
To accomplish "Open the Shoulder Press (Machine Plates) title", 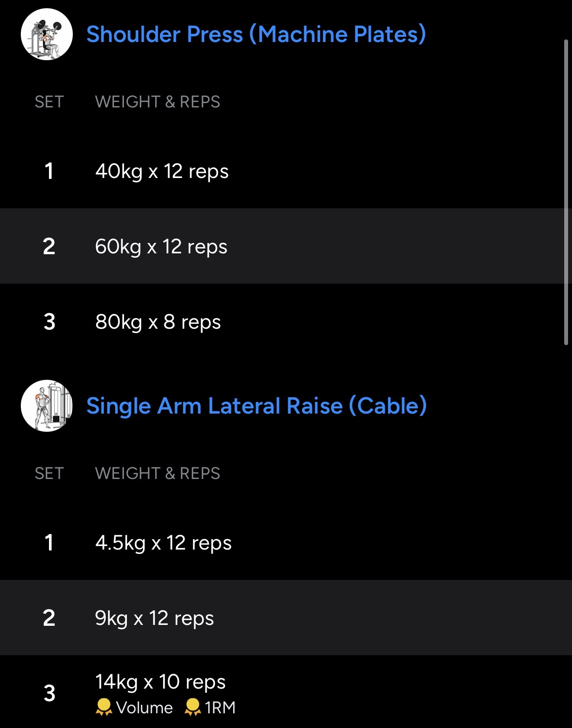I will tap(256, 34).
